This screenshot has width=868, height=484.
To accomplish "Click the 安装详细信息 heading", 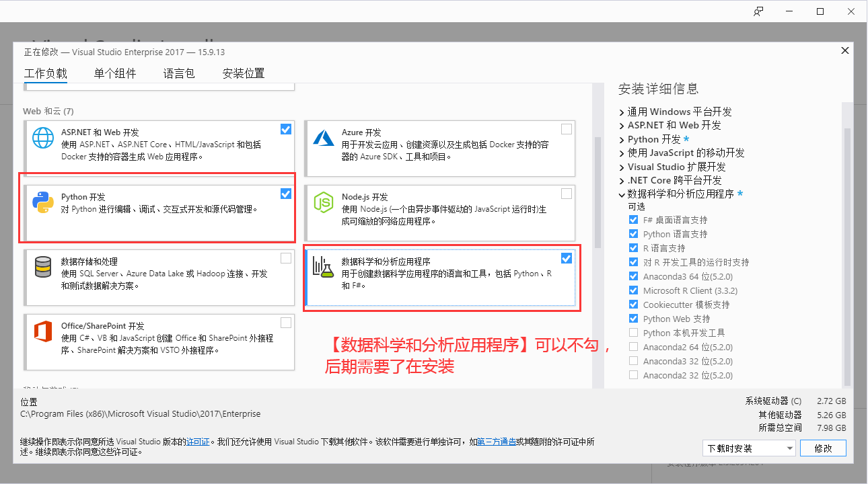I will (x=658, y=89).
